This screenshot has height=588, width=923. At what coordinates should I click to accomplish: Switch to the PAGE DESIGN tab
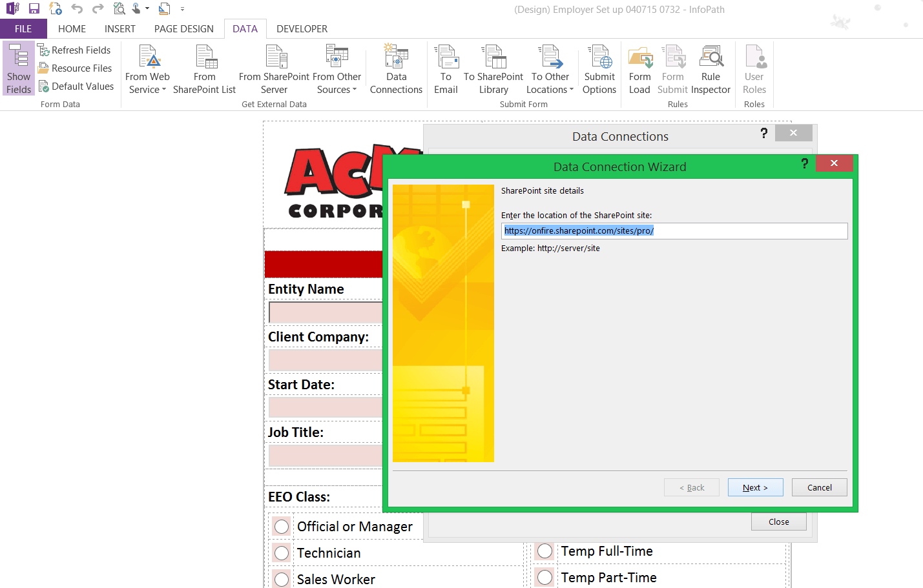point(183,29)
